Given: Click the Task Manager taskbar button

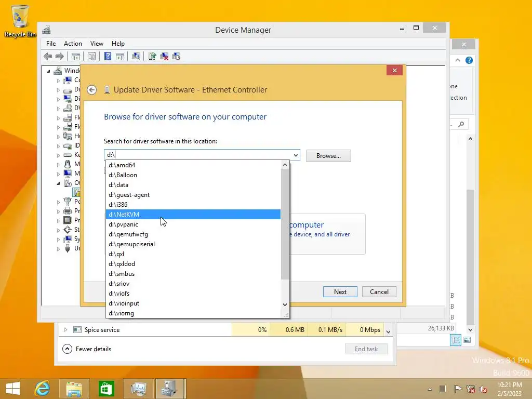Looking at the screenshot, I should pyautogui.click(x=138, y=389).
